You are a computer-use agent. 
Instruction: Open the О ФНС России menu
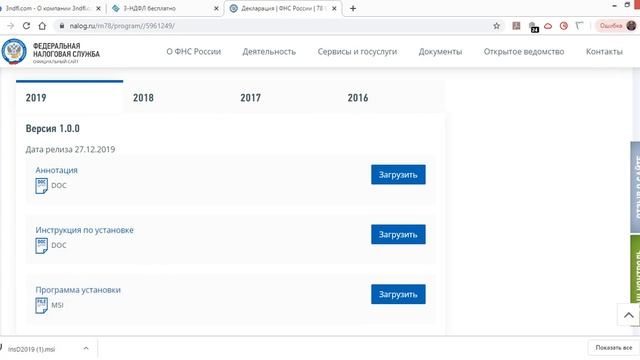pos(193,51)
